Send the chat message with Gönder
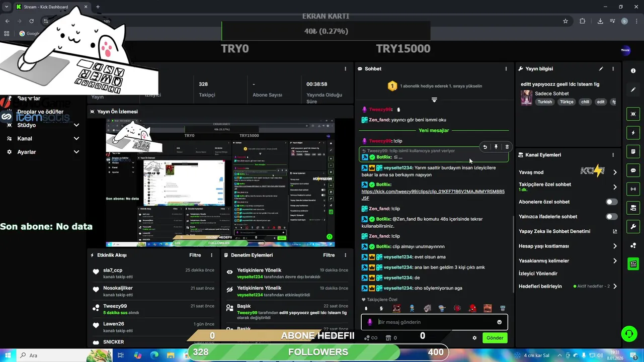 (x=495, y=338)
